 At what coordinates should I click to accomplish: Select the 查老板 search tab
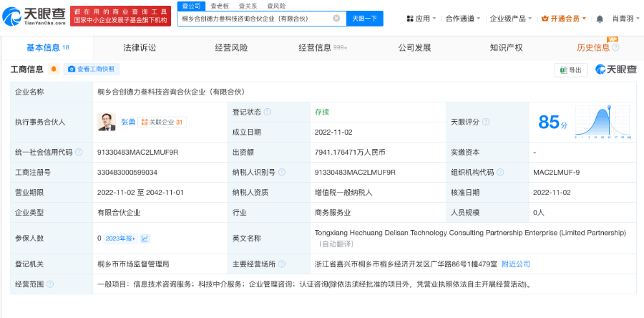[220, 6]
